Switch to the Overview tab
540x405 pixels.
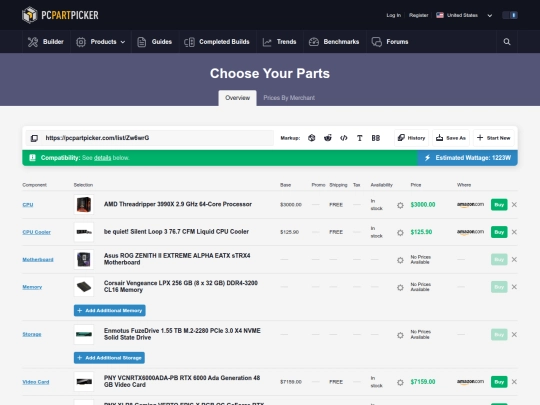click(x=237, y=98)
